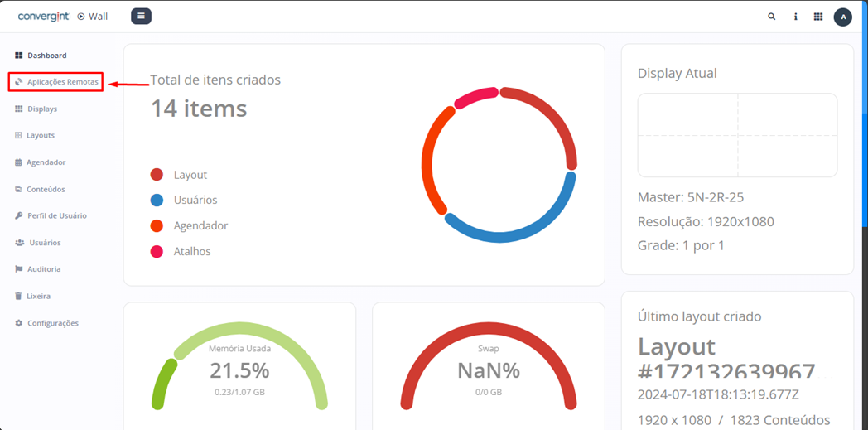Select Dashboard in the sidebar

tap(46, 56)
